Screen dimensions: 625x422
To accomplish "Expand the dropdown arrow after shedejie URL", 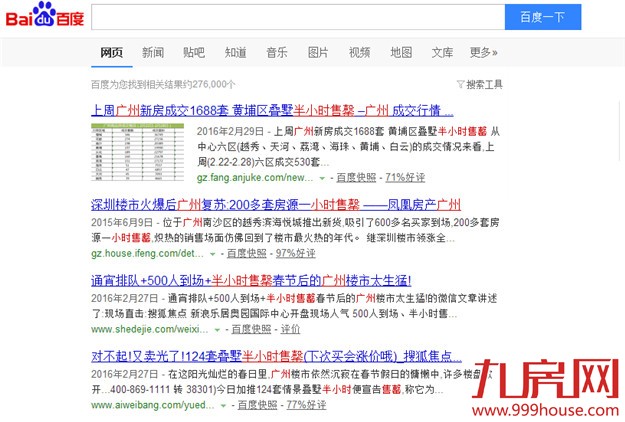I will (x=217, y=330).
